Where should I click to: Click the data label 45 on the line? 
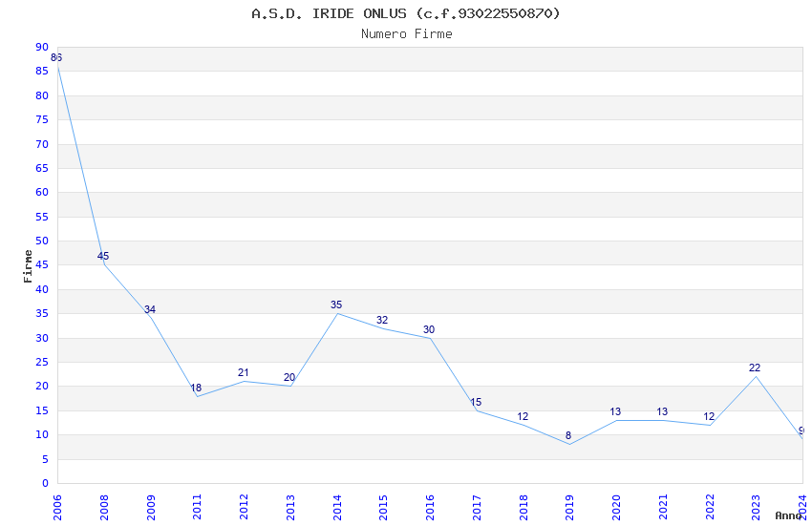103,256
